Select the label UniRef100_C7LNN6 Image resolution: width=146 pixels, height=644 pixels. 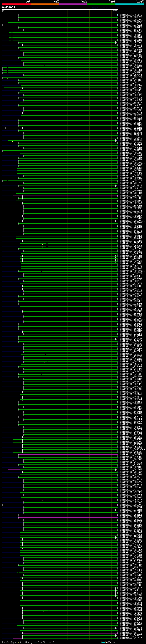tap(131, 53)
